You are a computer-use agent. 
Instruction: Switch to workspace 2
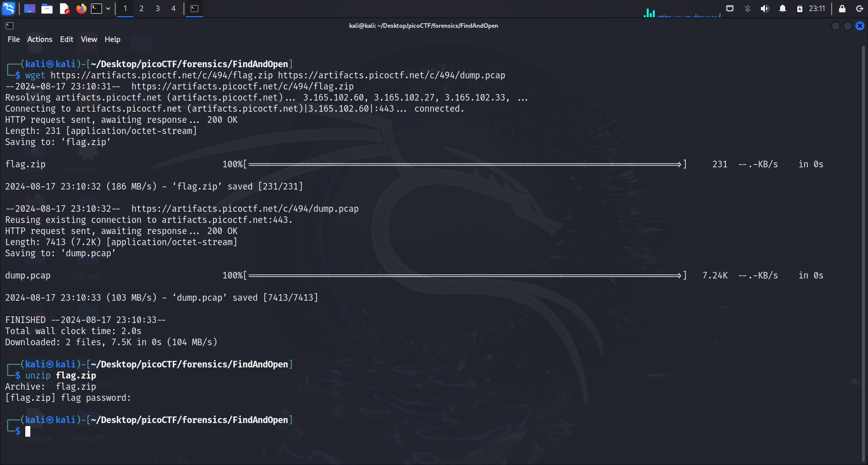(141, 9)
